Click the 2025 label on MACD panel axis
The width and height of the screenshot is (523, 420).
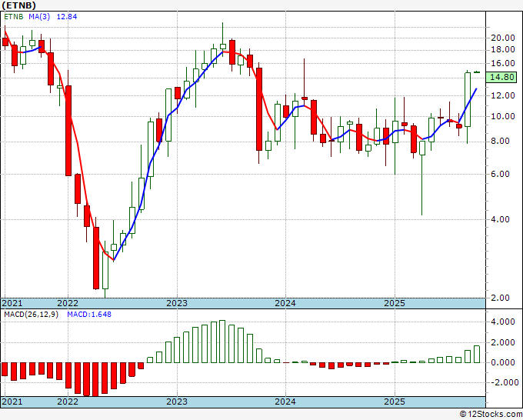[x=395, y=402]
